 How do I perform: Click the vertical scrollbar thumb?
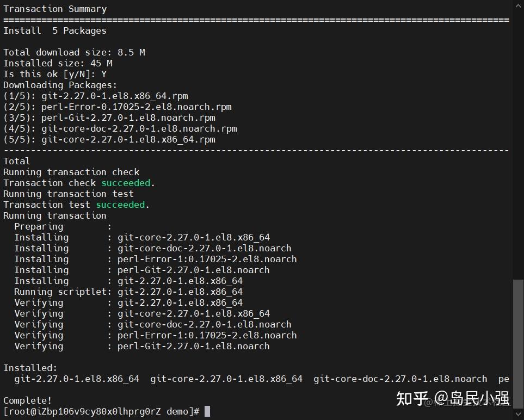tap(519, 344)
